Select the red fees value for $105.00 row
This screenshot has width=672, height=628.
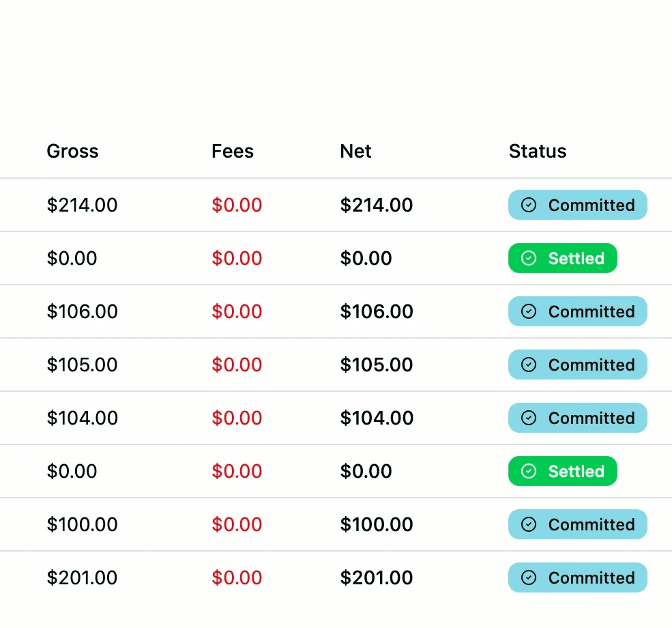click(x=237, y=365)
